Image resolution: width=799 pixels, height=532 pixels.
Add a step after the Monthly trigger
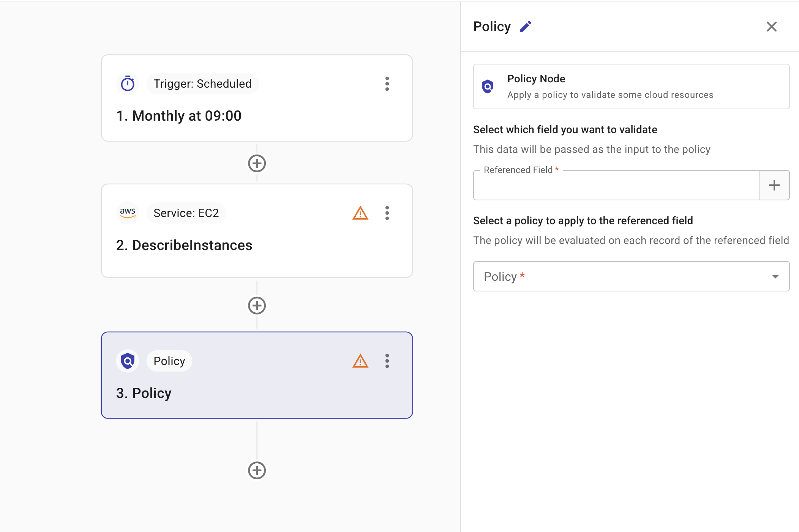257,164
